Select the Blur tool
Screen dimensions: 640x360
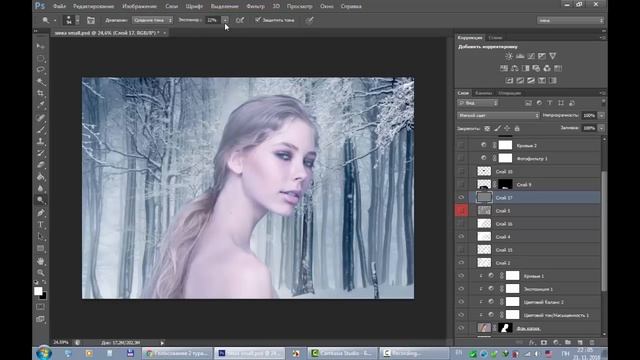40,189
